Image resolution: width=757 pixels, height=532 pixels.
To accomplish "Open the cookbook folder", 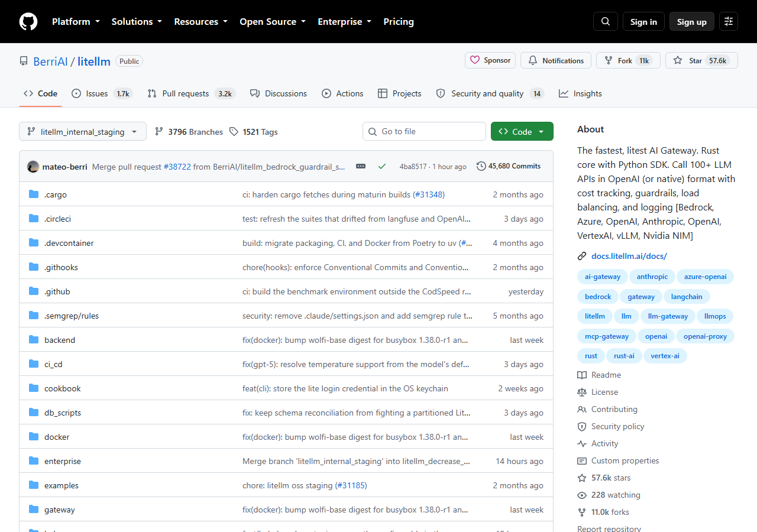I will (x=63, y=388).
